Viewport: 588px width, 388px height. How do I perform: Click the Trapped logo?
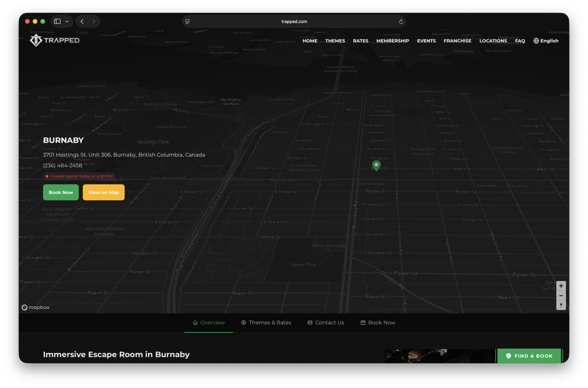55,40
